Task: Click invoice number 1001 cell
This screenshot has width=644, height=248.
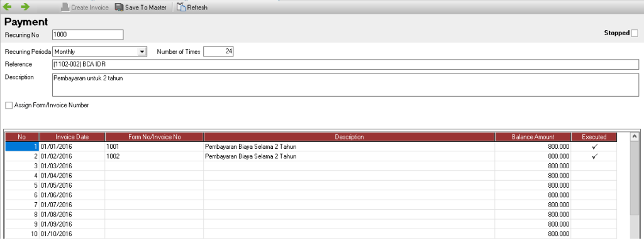Action: pyautogui.click(x=155, y=146)
